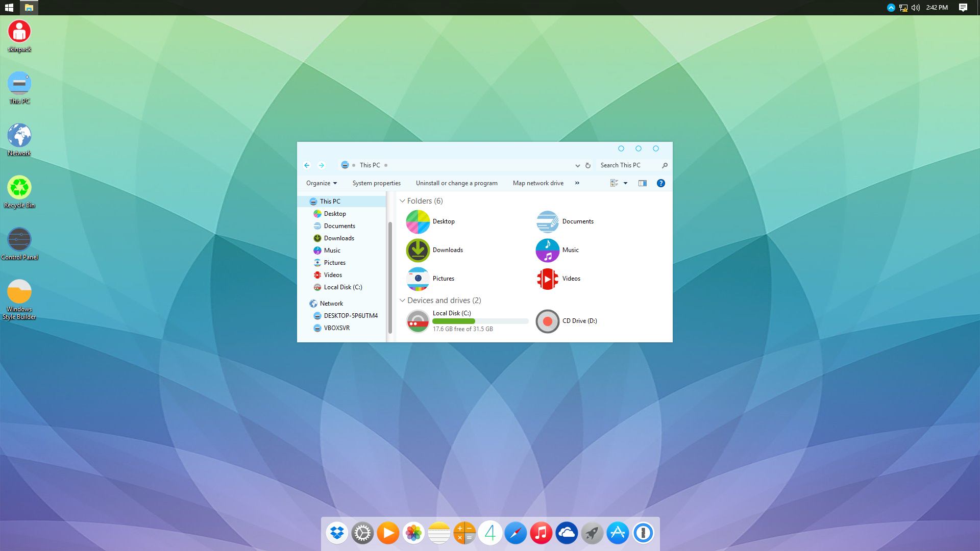Click the refresh icon in address bar
This screenshot has height=551, width=980.
tap(588, 165)
